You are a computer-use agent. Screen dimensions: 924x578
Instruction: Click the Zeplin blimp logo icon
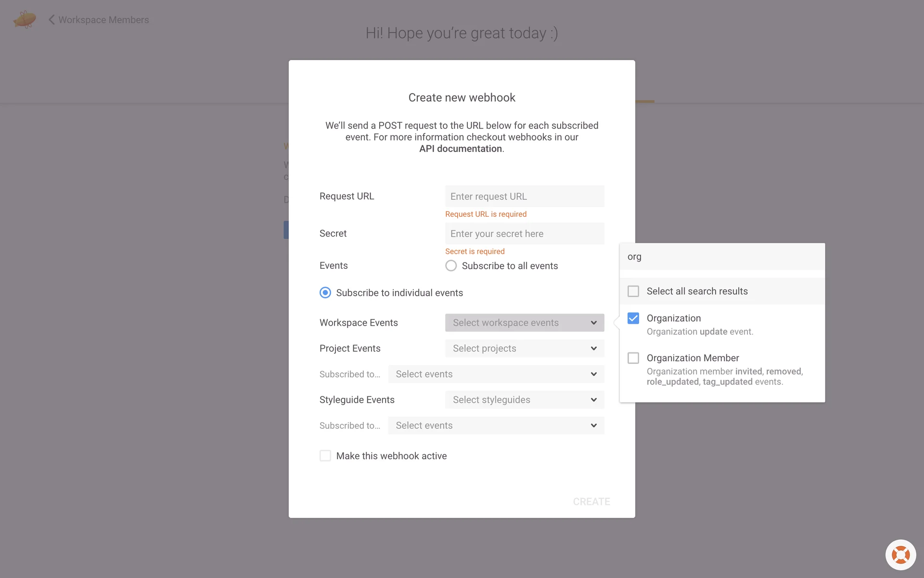tap(25, 20)
